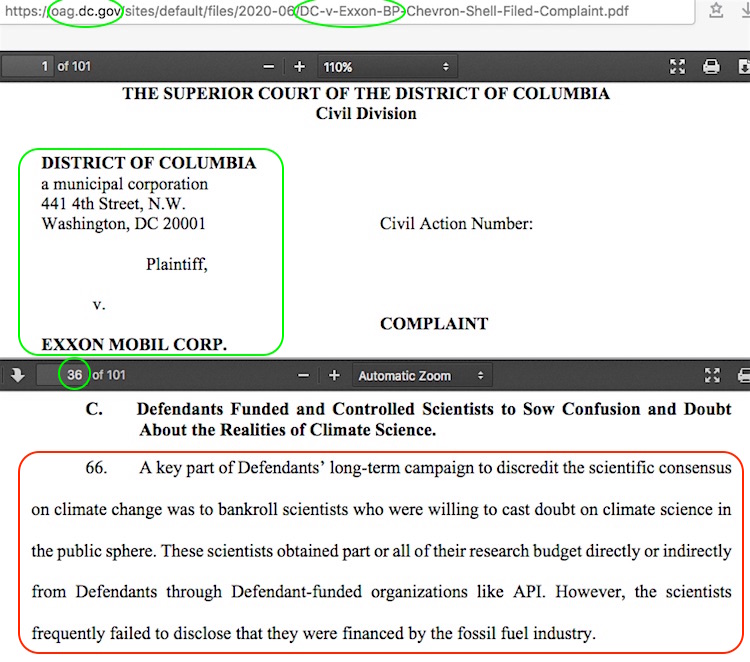
Task: Zoom out using the lower toolbar minus button
Action: (x=303, y=375)
